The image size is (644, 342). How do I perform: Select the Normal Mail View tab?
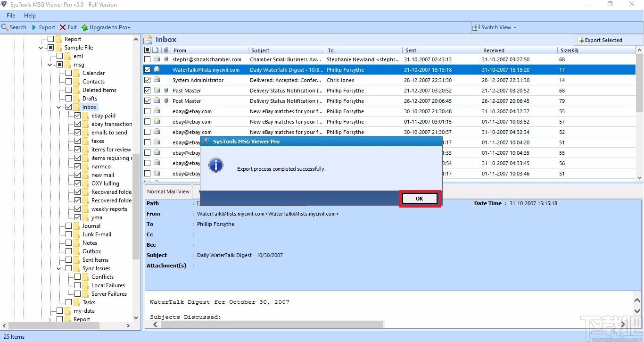coord(168,192)
